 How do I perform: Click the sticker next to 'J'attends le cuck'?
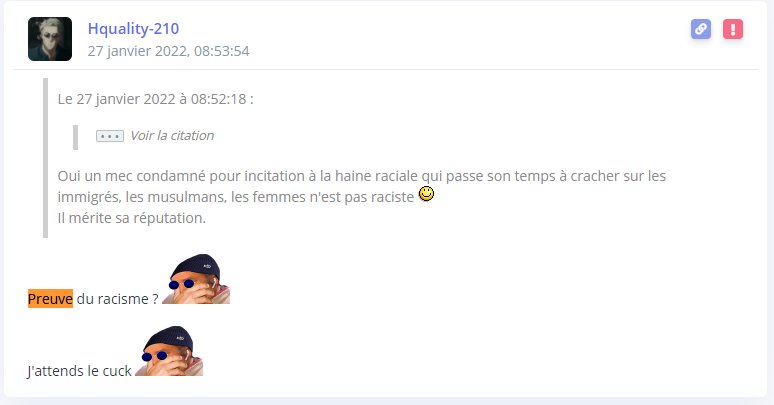point(169,351)
